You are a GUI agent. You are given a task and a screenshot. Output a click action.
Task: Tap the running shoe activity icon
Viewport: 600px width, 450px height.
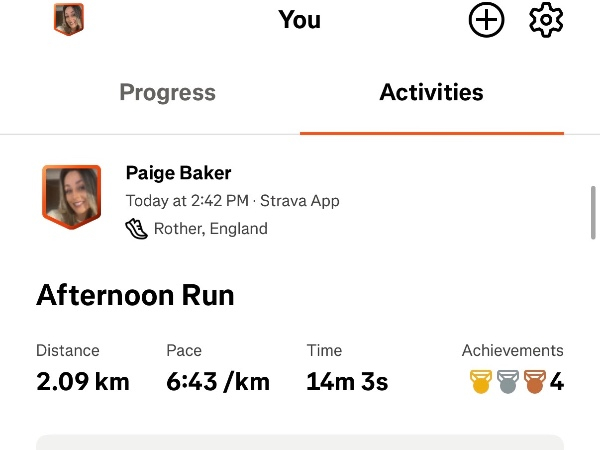[x=136, y=228]
